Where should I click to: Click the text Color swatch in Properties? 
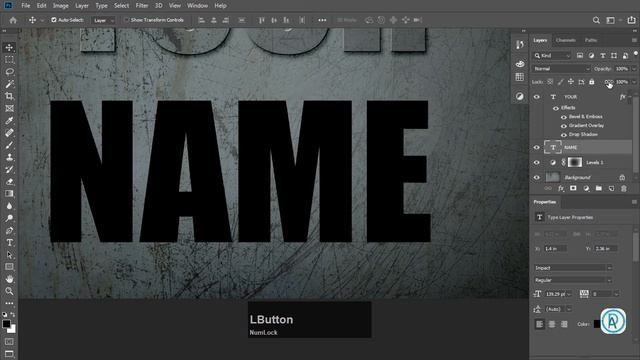[597, 324]
